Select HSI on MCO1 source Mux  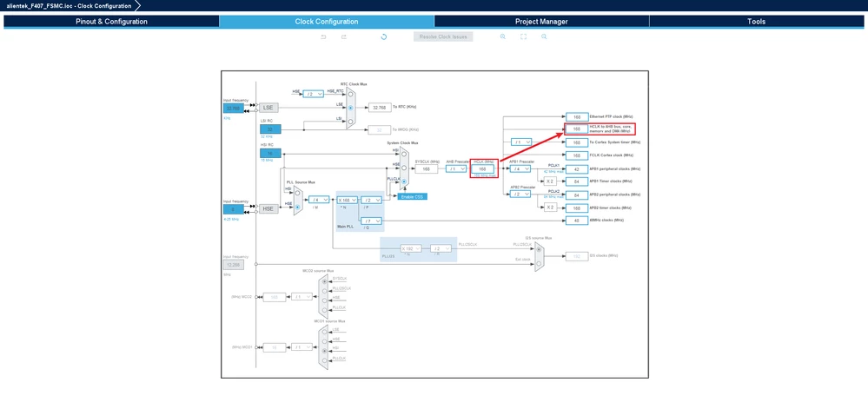324,352
